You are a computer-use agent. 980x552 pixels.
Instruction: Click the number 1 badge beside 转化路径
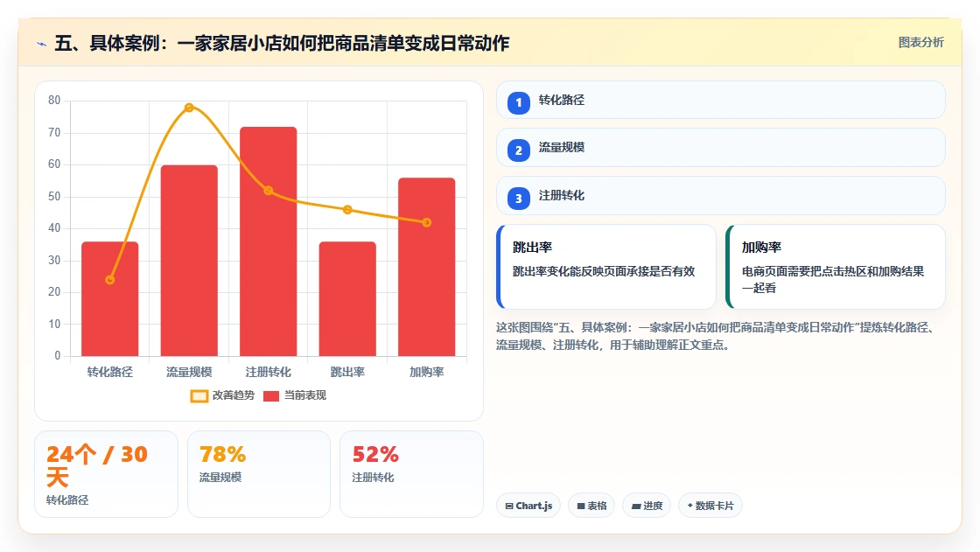pos(518,102)
